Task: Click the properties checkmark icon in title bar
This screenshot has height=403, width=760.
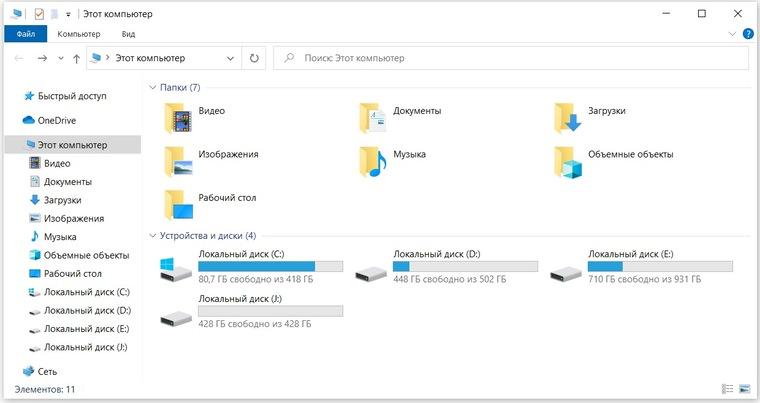Action: coord(39,14)
